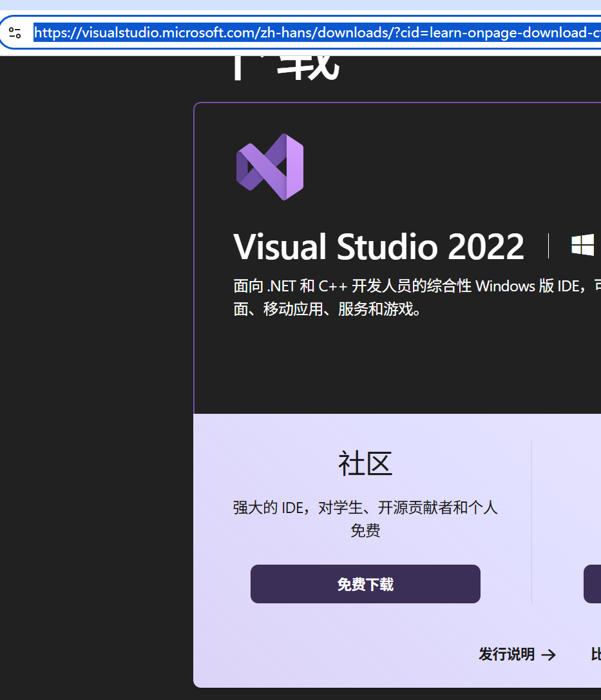601x700 pixels.
Task: Open the 发行说明 link
Action: (x=517, y=654)
